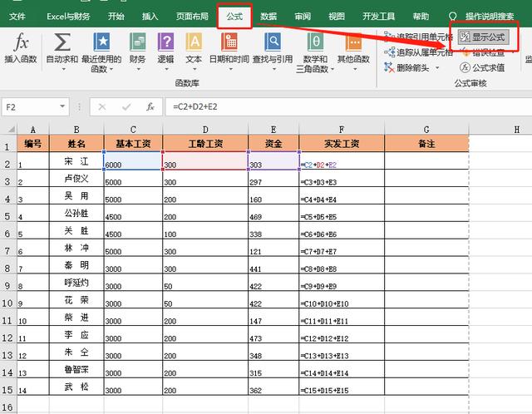
Task: Click bonus cell with value 469
Action: click(273, 213)
